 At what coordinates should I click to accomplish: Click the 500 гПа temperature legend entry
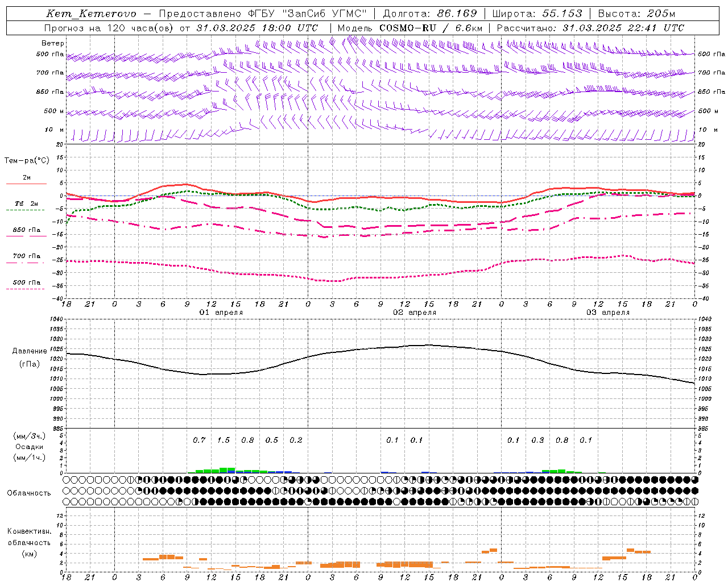click(27, 282)
